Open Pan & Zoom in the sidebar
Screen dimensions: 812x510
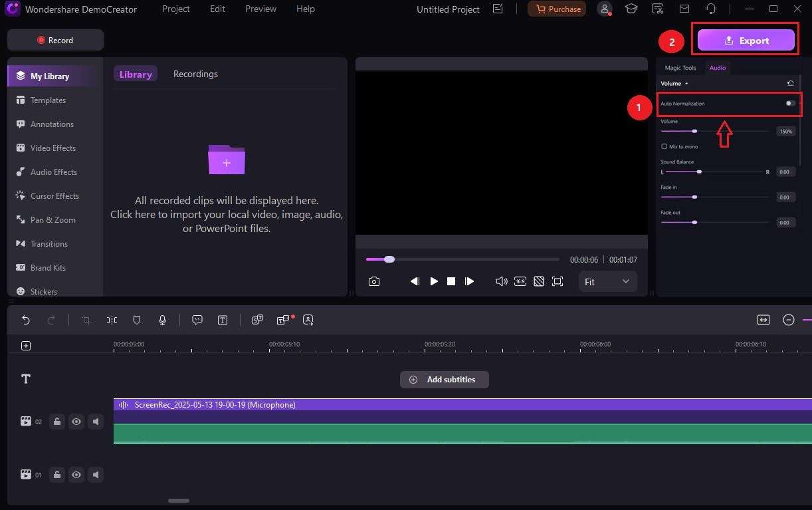52,219
